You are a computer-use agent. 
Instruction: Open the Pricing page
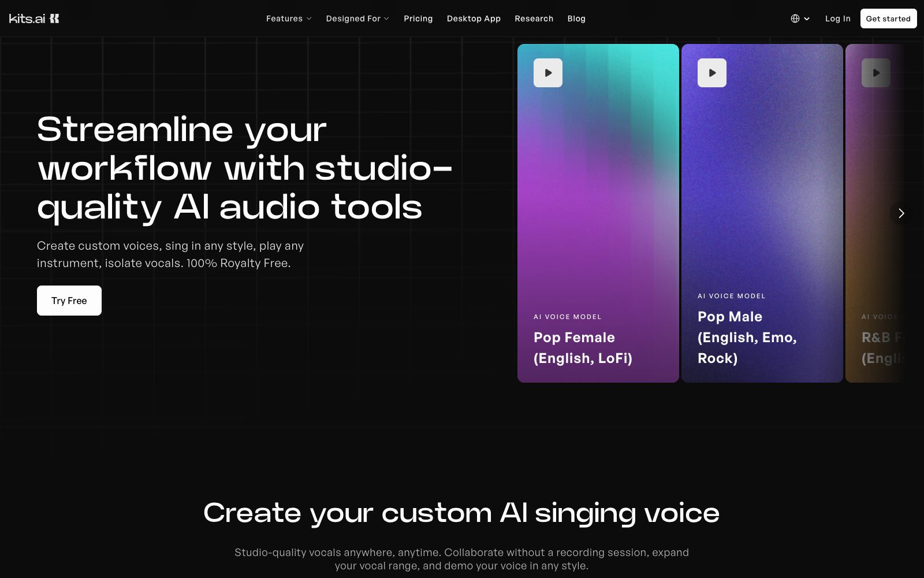pyautogui.click(x=418, y=18)
